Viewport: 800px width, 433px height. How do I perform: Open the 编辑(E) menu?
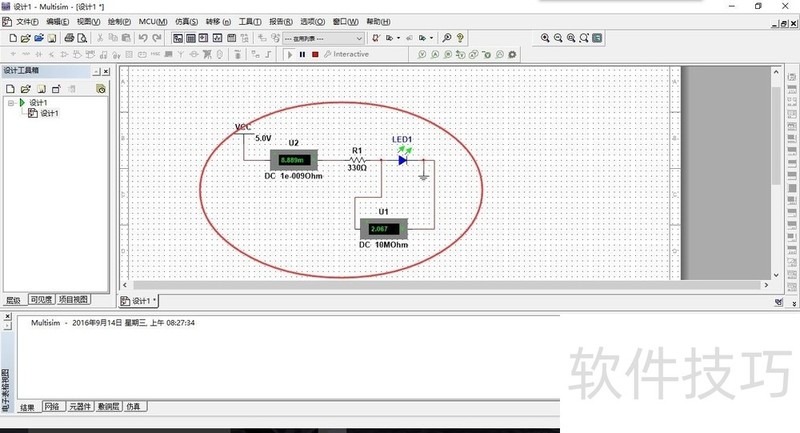pyautogui.click(x=58, y=22)
